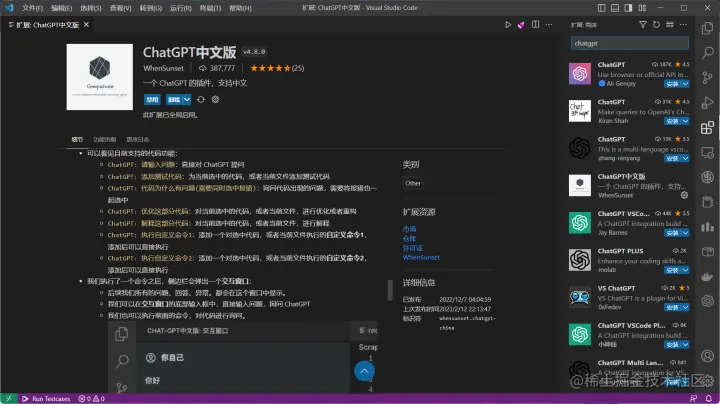Click the pink icon in editor toolbar
The image size is (720, 404).
point(521,25)
